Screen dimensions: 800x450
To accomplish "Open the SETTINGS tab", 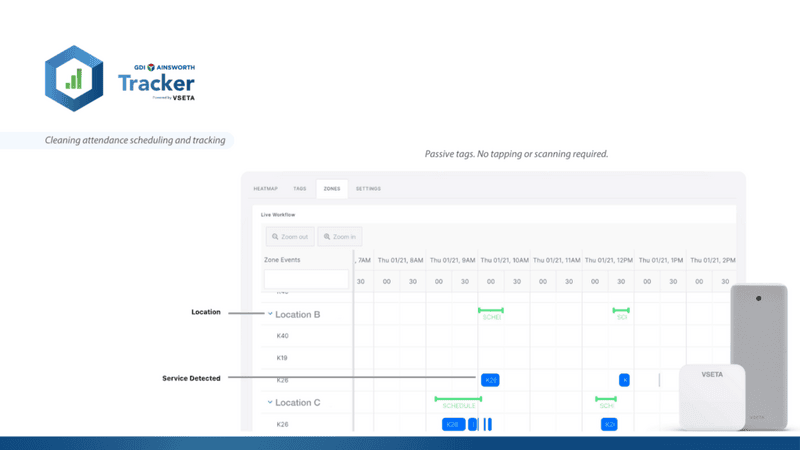I will click(368, 189).
